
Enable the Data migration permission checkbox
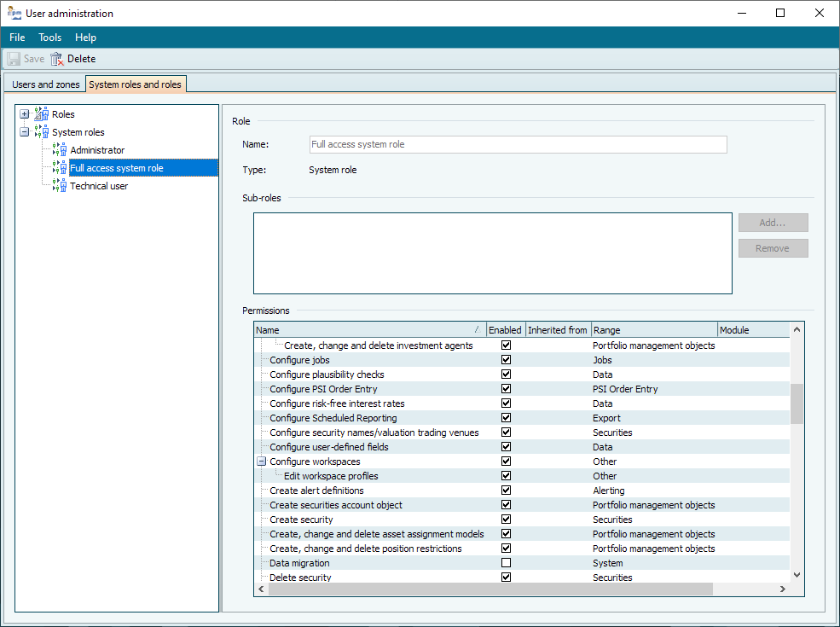pyautogui.click(x=507, y=563)
